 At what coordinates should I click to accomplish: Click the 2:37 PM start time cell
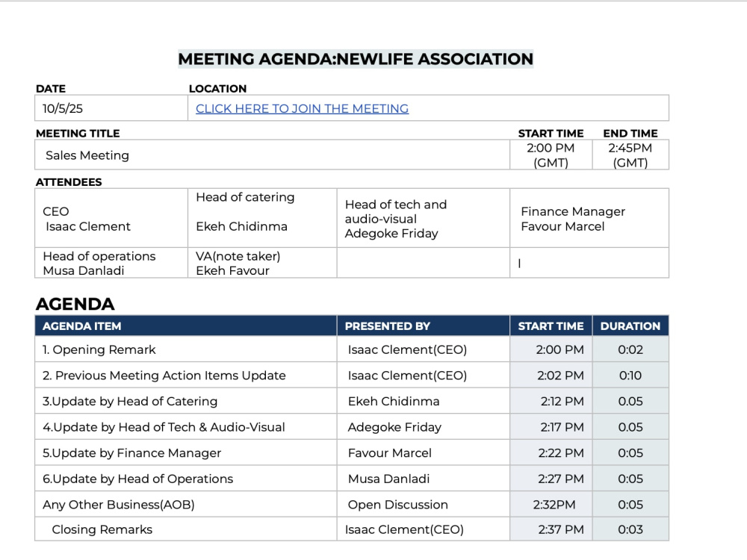pos(551,529)
